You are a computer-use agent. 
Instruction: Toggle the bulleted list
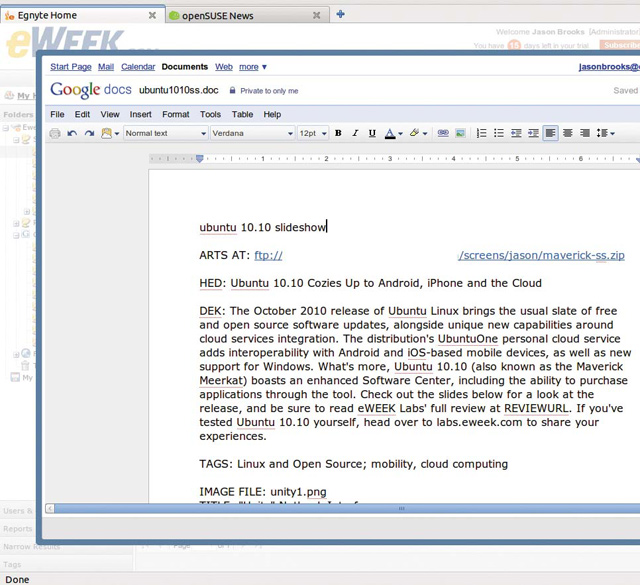(499, 133)
